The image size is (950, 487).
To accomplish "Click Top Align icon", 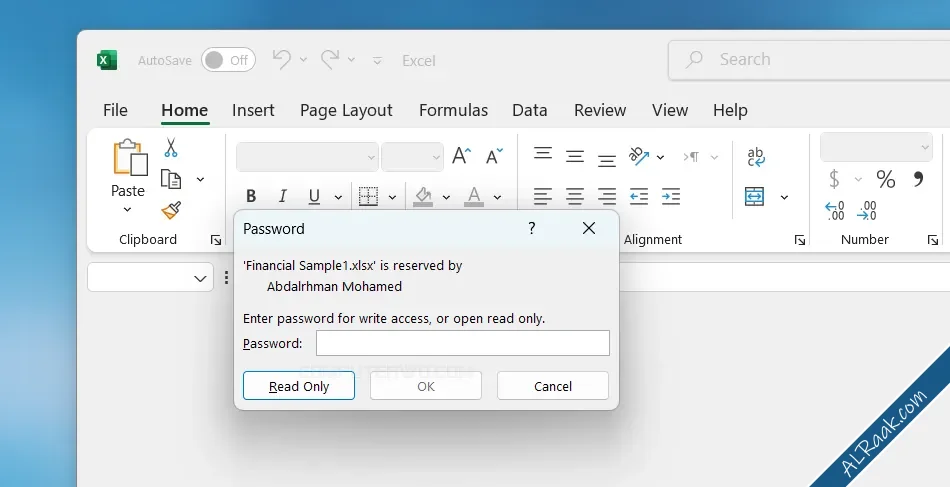I will tap(543, 153).
